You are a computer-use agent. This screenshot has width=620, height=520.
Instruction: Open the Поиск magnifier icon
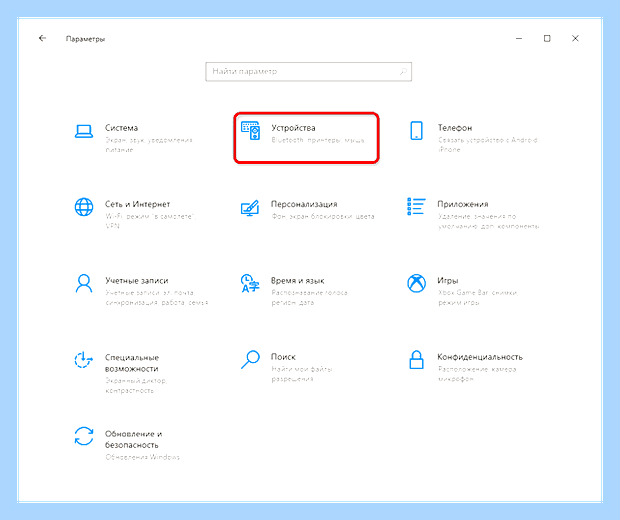(250, 359)
